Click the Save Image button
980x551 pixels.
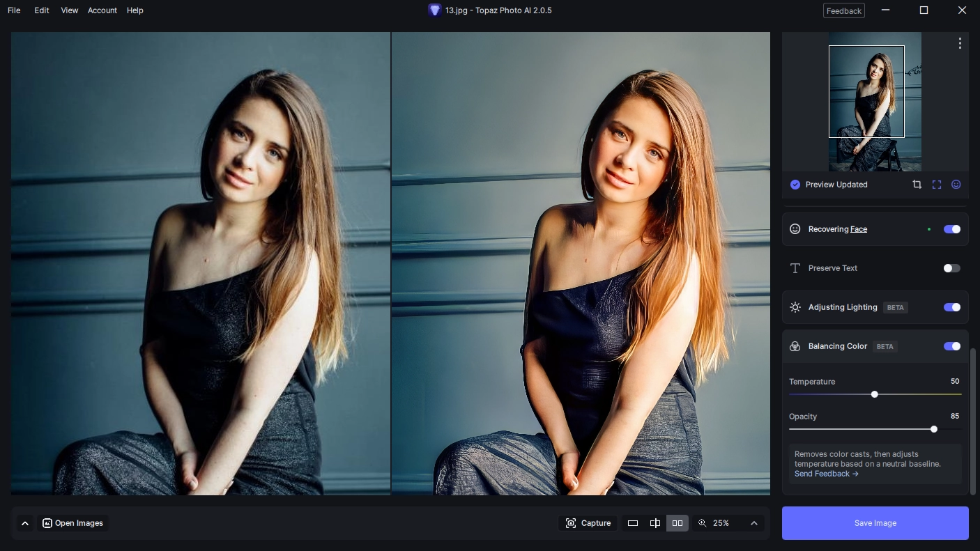pyautogui.click(x=875, y=523)
